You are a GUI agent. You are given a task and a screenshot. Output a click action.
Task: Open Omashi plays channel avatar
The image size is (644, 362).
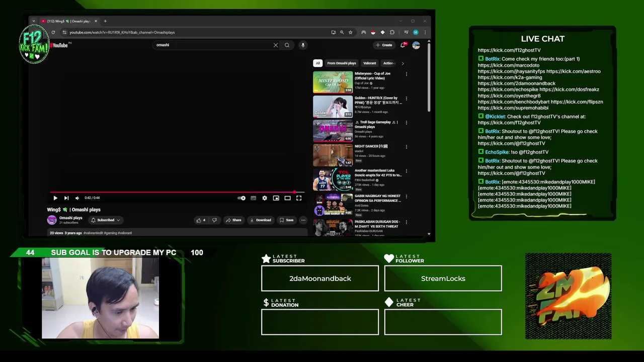click(x=52, y=220)
